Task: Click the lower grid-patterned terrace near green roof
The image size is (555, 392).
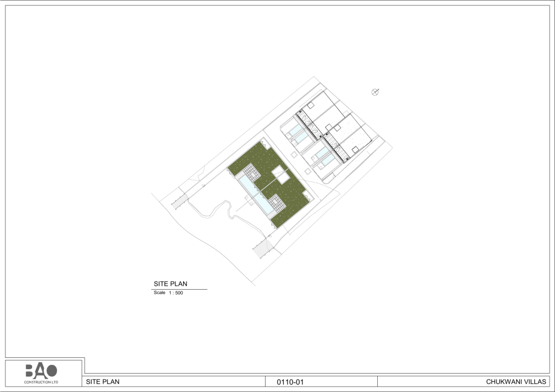Action: pyautogui.click(x=277, y=203)
